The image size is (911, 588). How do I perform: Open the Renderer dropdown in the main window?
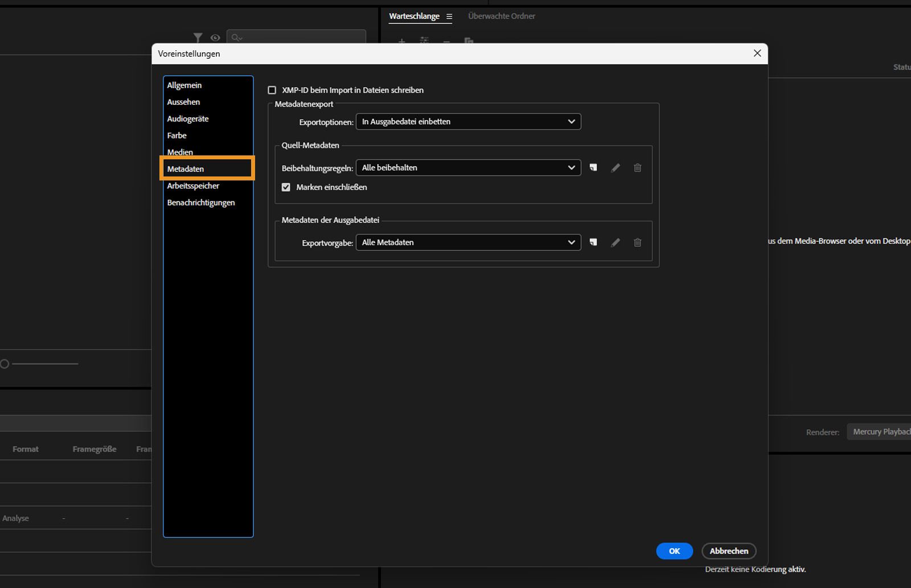879,432
